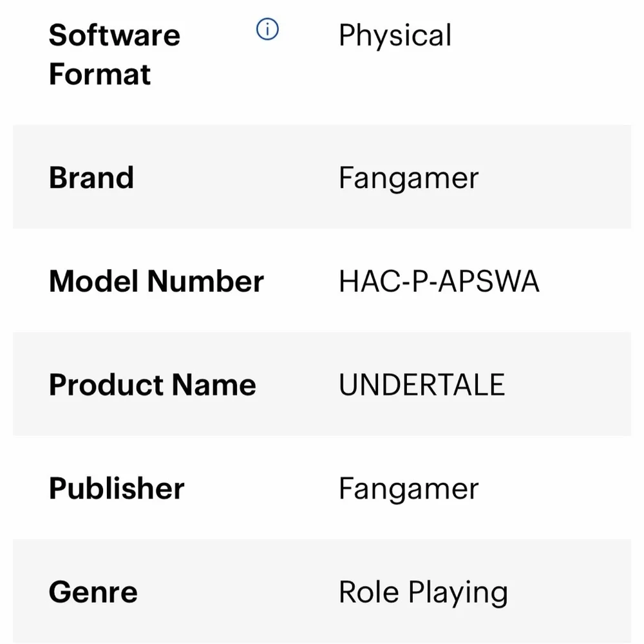Click the Fangamer brand value
The height and width of the screenshot is (644, 644).
coord(409,178)
